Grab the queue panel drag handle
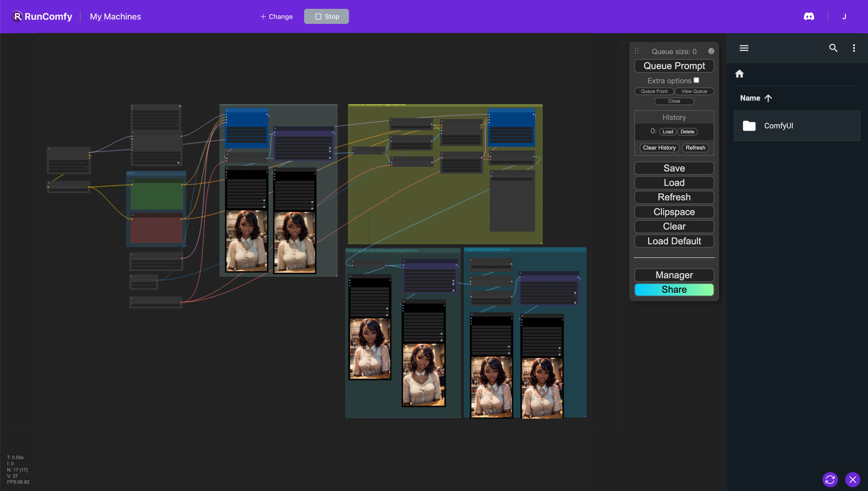 click(x=637, y=51)
